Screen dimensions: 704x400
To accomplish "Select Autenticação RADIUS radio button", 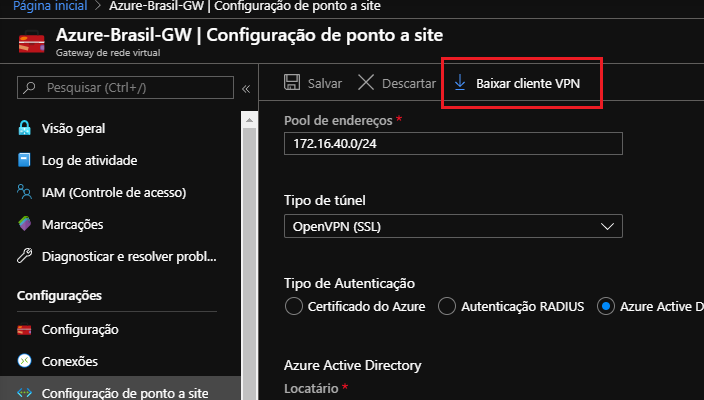I will coord(447,306).
